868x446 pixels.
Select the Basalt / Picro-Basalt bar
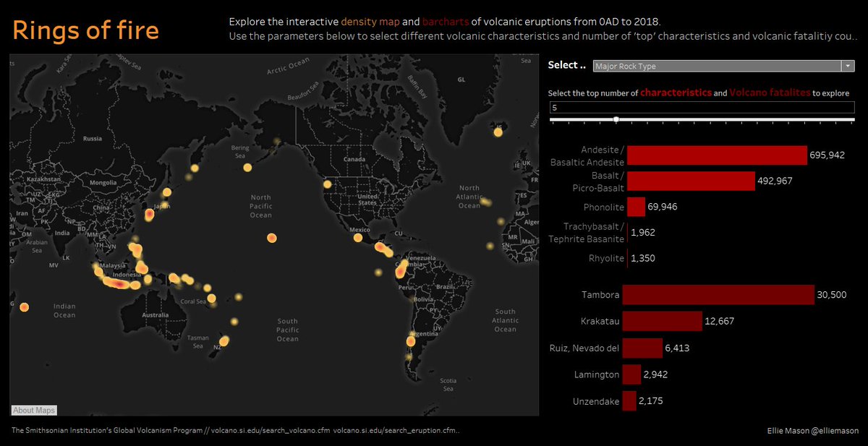[x=691, y=181]
